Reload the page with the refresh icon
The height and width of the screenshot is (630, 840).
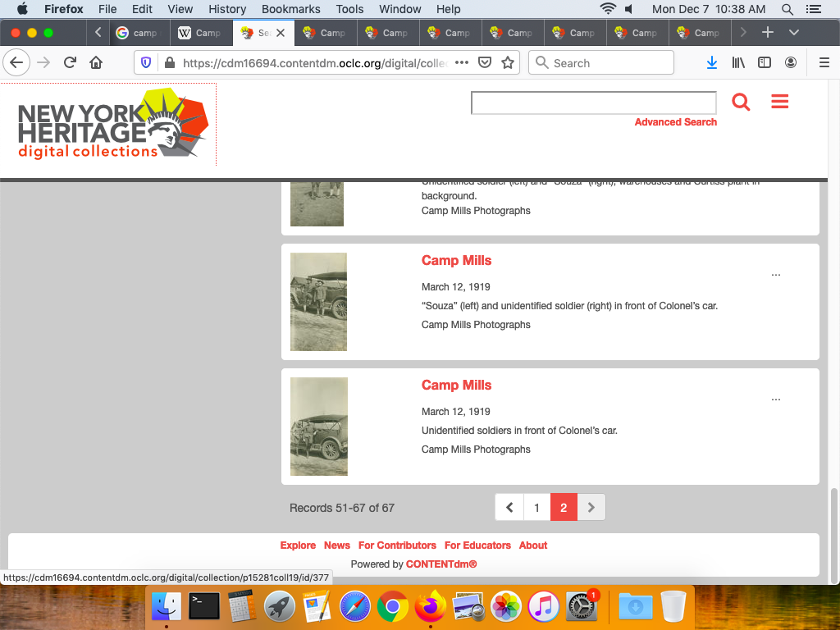tap(70, 63)
